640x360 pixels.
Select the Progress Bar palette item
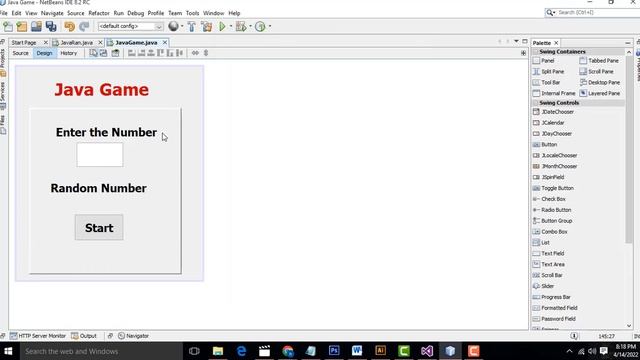click(552, 297)
